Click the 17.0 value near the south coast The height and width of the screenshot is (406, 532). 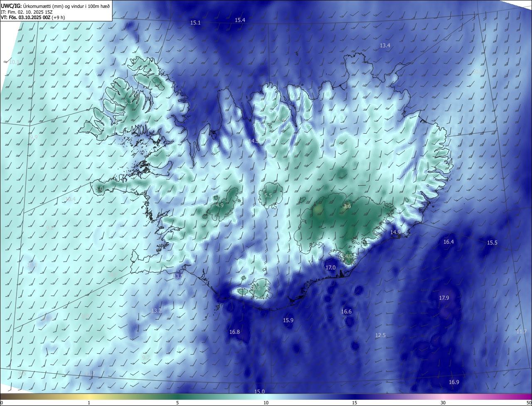coord(330,268)
